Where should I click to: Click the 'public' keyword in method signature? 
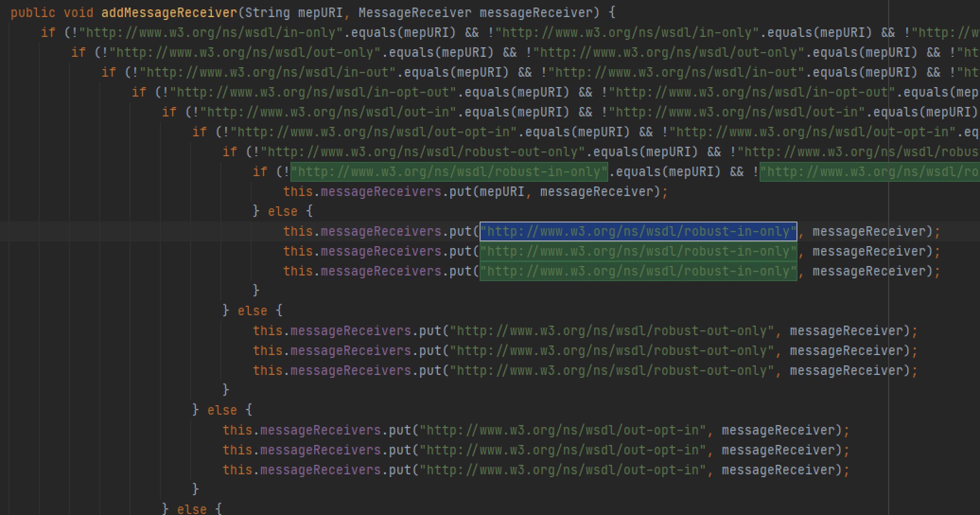33,12
